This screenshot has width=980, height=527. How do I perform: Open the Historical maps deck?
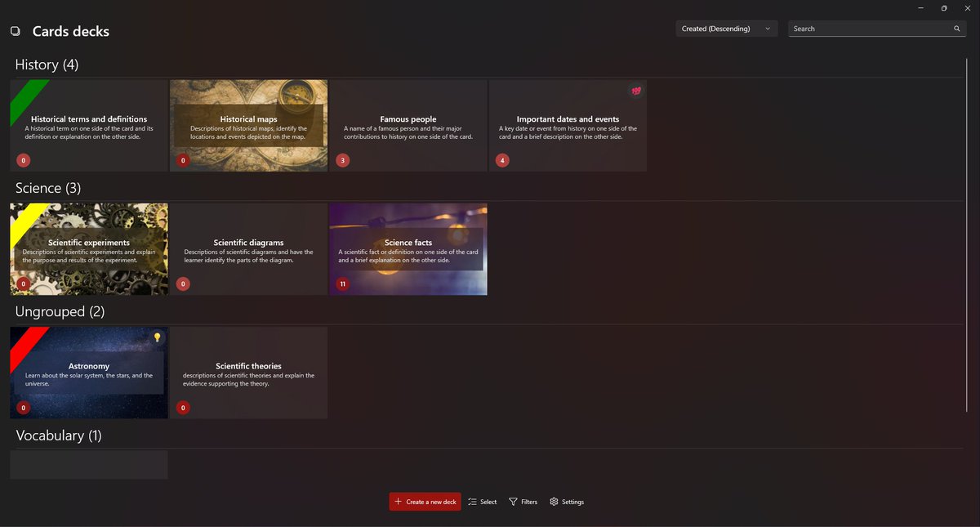pos(248,126)
